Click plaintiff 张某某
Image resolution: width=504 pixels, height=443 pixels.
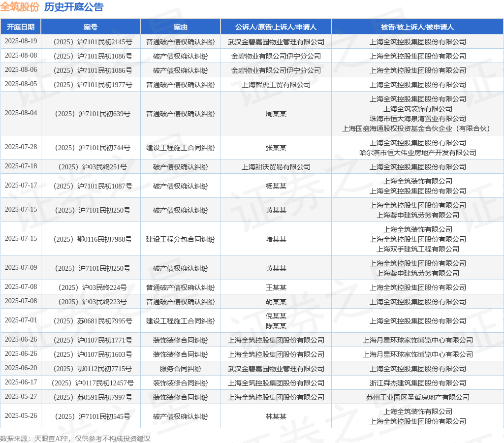[276, 148]
